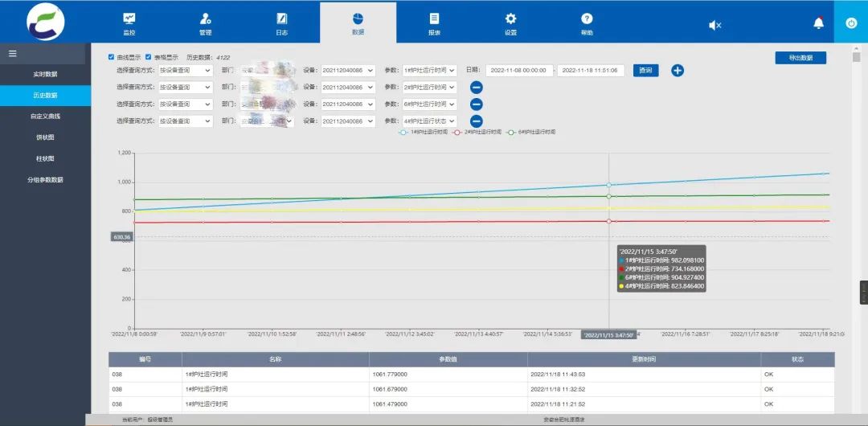
Task: Click the 名称 table column header
Action: pyautogui.click(x=276, y=359)
